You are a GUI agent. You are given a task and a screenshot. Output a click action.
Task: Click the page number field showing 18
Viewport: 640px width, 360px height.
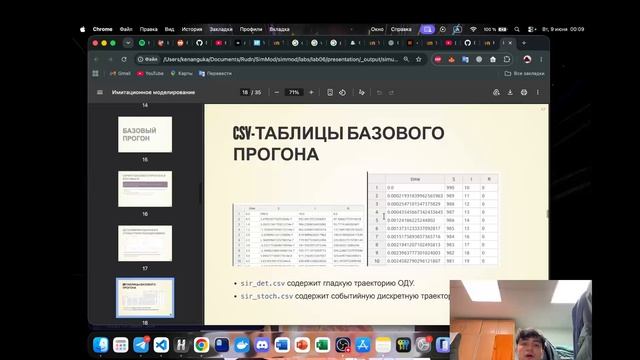point(245,92)
